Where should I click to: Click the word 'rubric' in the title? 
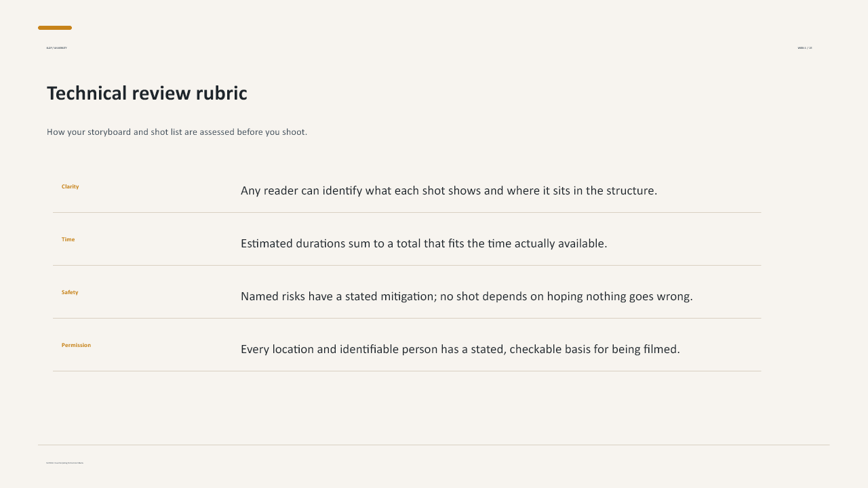tap(222, 94)
